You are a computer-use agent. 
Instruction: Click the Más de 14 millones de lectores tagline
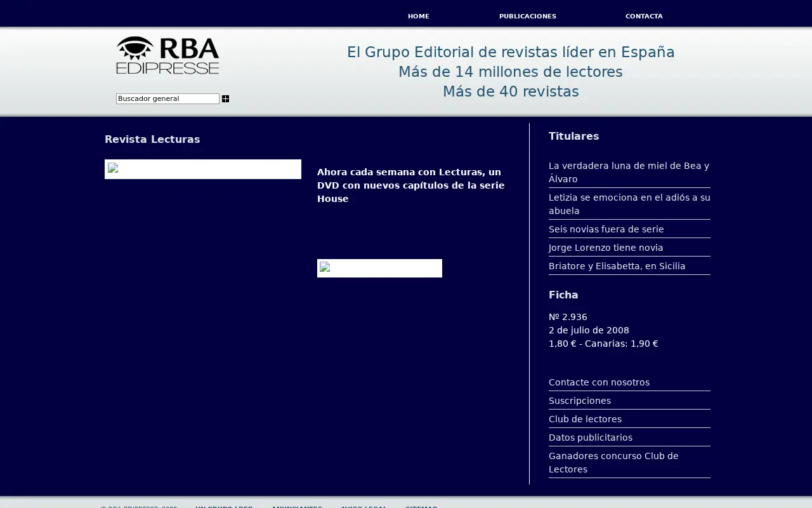pyautogui.click(x=511, y=72)
